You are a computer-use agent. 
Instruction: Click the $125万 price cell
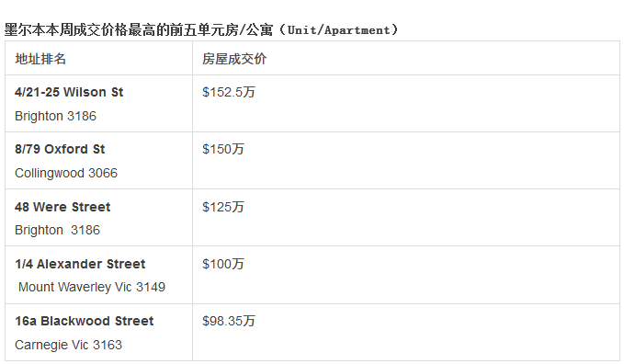point(222,207)
